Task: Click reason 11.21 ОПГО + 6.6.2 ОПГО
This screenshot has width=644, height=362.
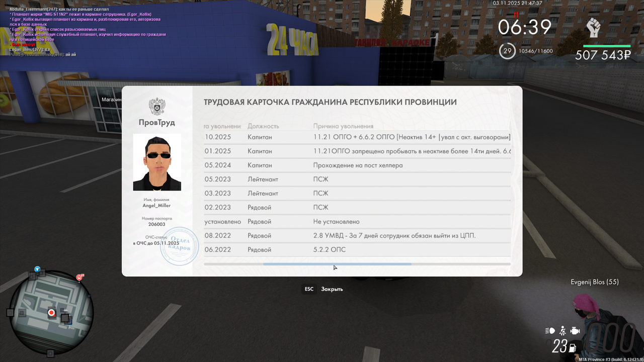Action: coord(412,137)
